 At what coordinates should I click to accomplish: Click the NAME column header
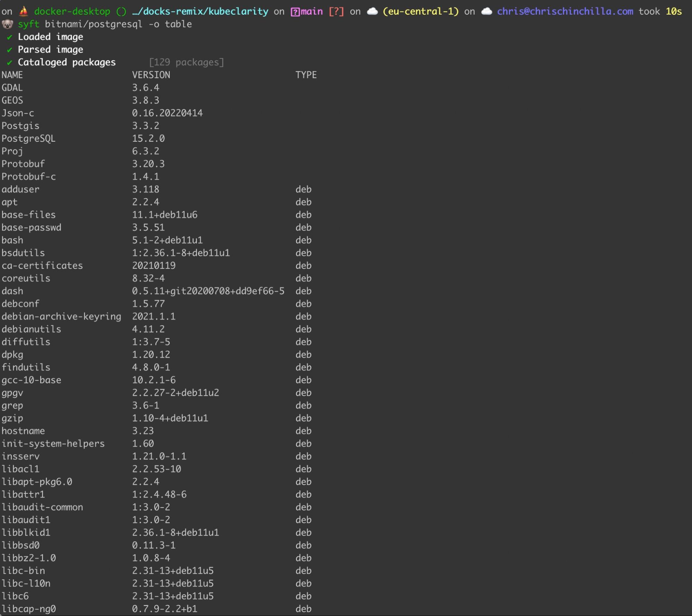[x=12, y=75]
